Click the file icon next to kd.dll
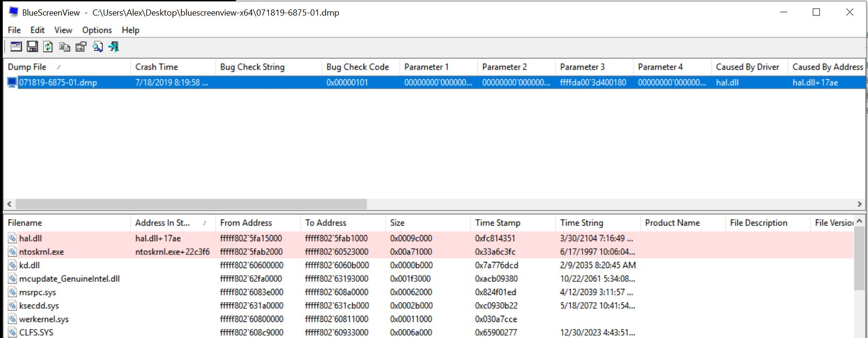Image resolution: width=868 pixels, height=338 pixels. [x=13, y=265]
